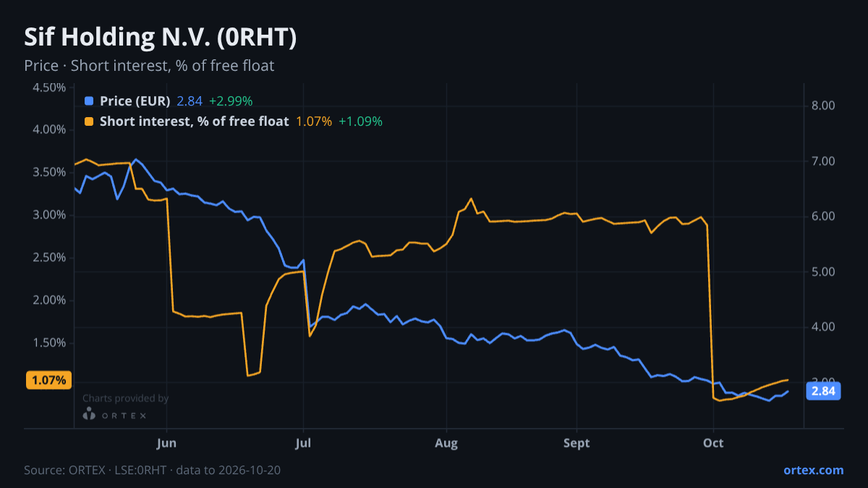This screenshot has width=868, height=488.
Task: Click the subtitle Price · Short interest, % of free float
Action: point(149,66)
